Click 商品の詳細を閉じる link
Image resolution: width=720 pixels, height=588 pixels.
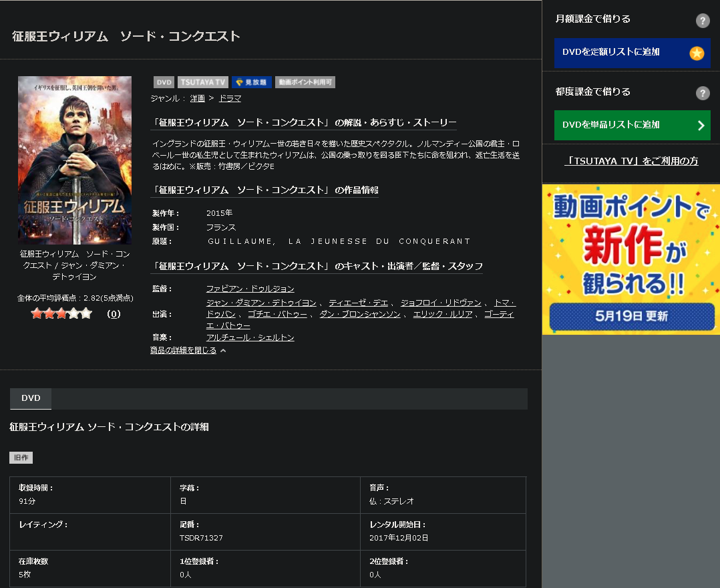(183, 351)
